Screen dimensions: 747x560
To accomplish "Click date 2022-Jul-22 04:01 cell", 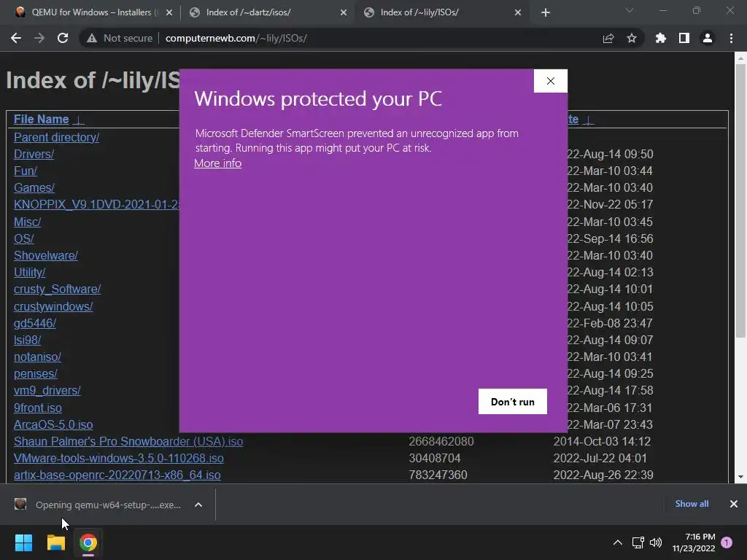I will (x=600, y=458).
